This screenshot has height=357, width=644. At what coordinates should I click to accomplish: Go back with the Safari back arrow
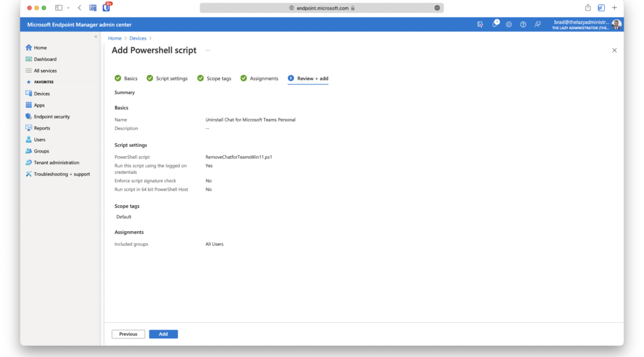79,8
